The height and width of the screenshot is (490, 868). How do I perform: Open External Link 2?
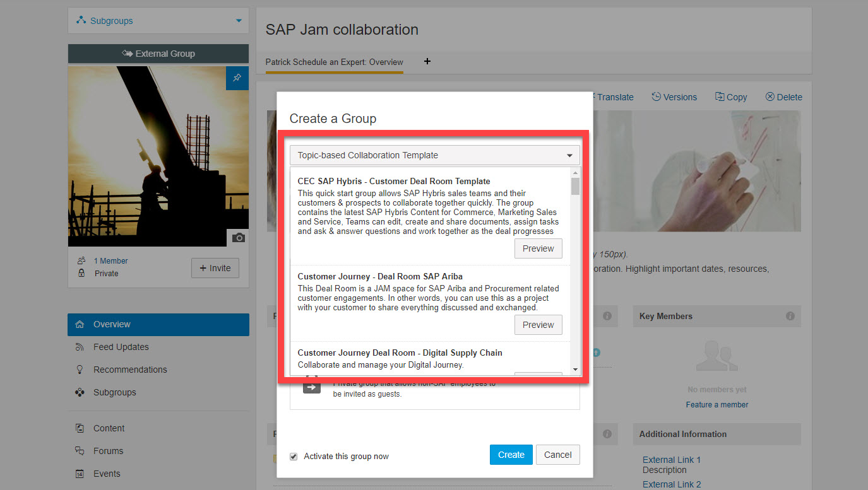672,484
